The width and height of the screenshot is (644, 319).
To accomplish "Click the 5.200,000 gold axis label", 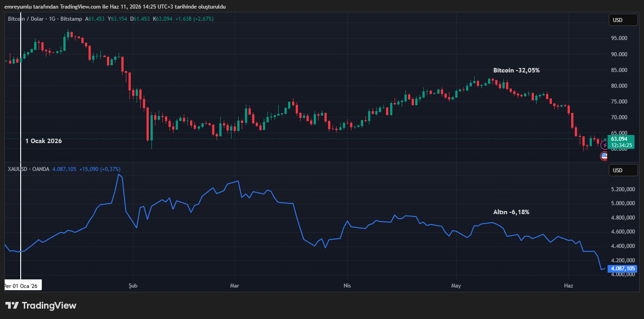I will click(622, 189).
